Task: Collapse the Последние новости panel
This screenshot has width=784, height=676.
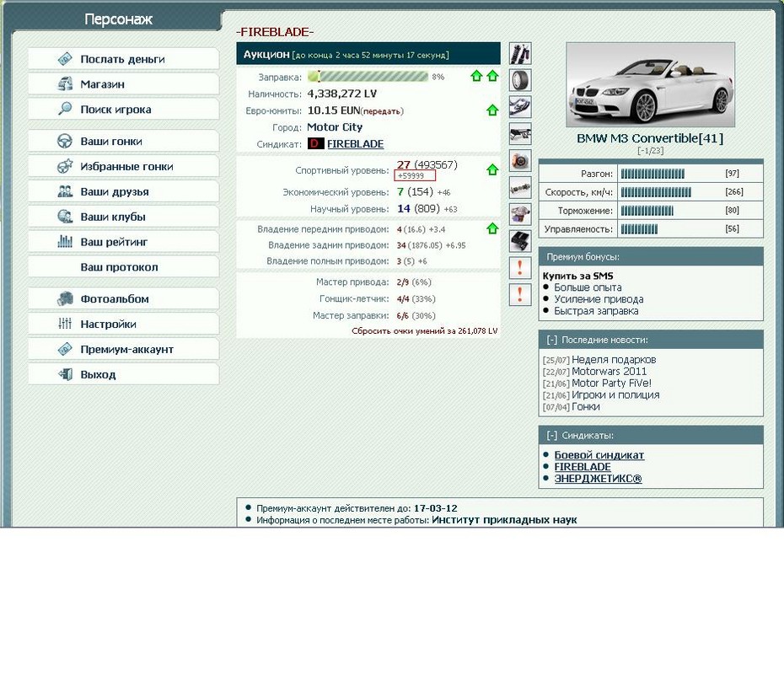Action: point(551,340)
